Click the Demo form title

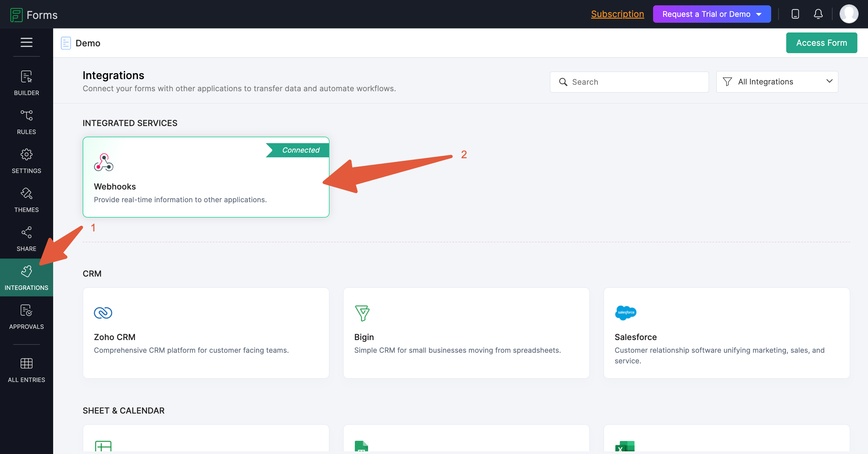point(88,43)
